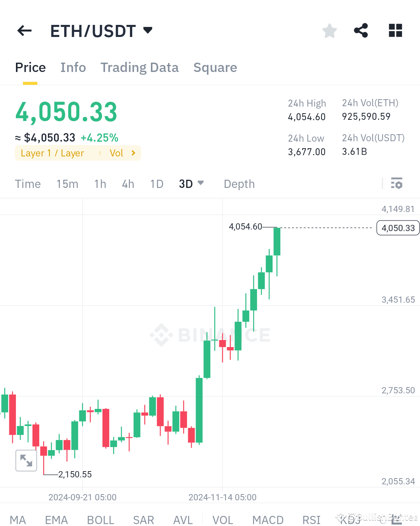Image resolution: width=420 pixels, height=526 pixels.
Task: Open the 3D timeframe dropdown
Action: pos(191,183)
